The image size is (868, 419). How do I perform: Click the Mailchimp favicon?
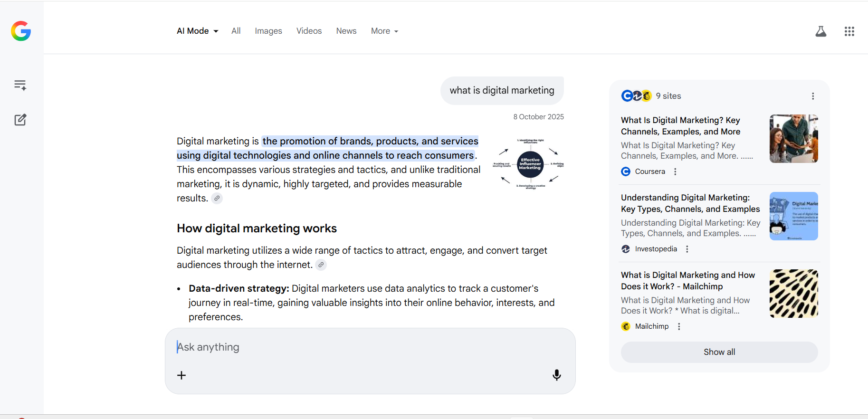coord(626,326)
